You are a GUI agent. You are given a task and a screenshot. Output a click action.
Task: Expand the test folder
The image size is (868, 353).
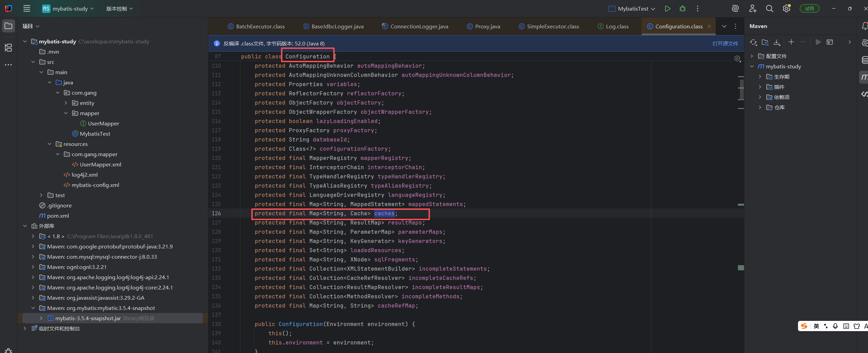coord(41,195)
